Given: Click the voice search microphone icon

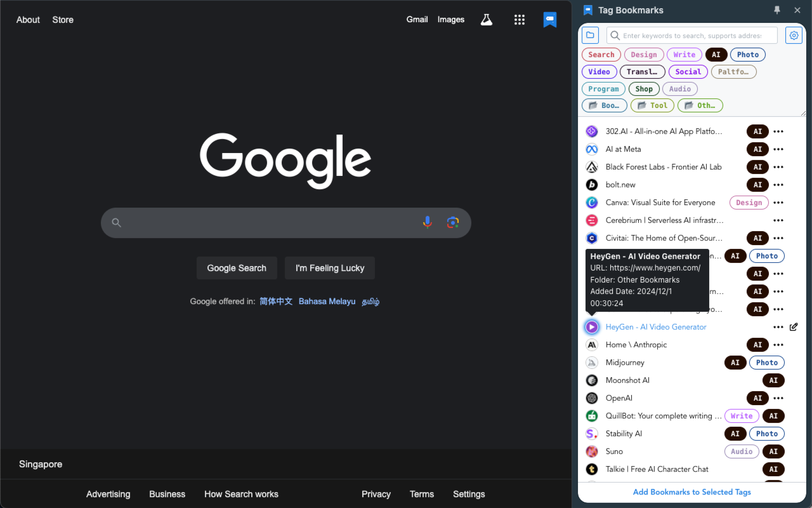Looking at the screenshot, I should (427, 222).
